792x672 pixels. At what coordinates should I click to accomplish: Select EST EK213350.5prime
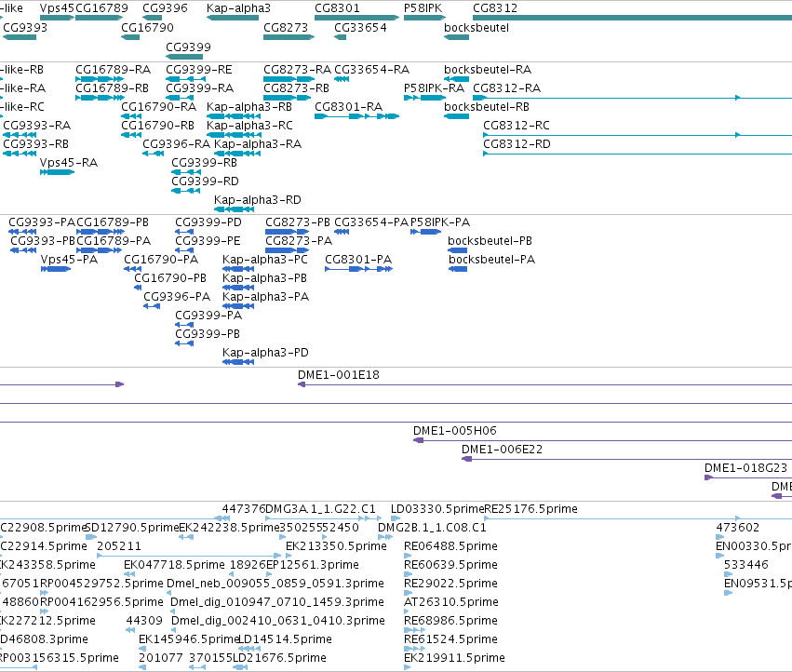click(x=289, y=556)
